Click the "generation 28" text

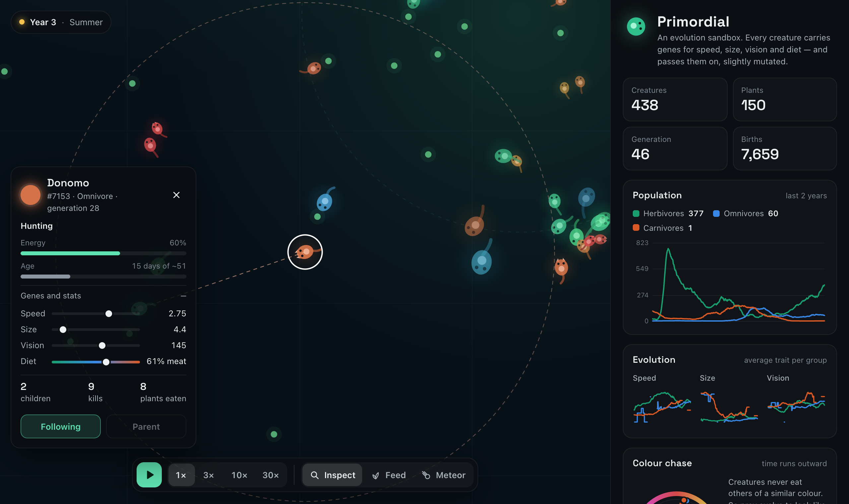coord(73,208)
